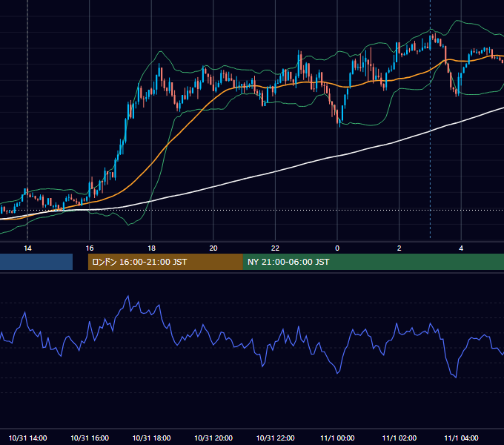Image resolution: width=504 pixels, height=445 pixels.
Task: Click the hour label 2 on axis
Action: (x=399, y=248)
